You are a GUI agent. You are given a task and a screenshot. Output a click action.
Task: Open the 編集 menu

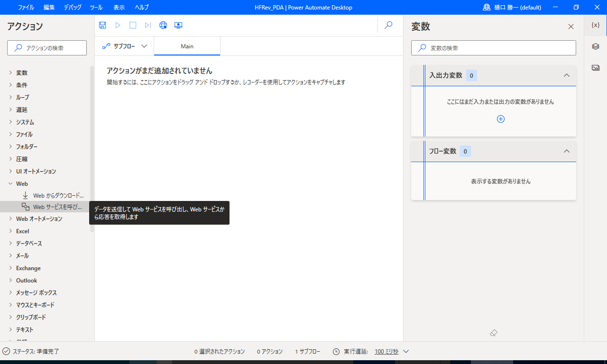[49, 7]
